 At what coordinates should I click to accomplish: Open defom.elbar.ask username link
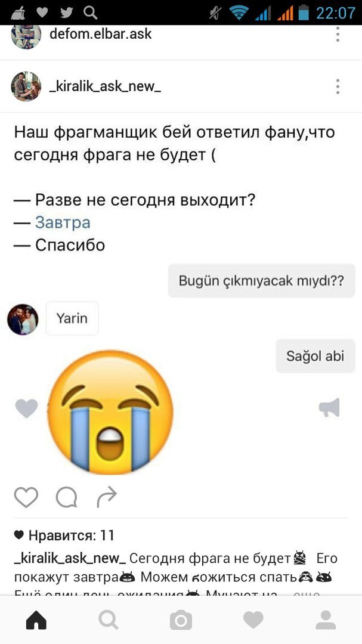pyautogui.click(x=101, y=33)
